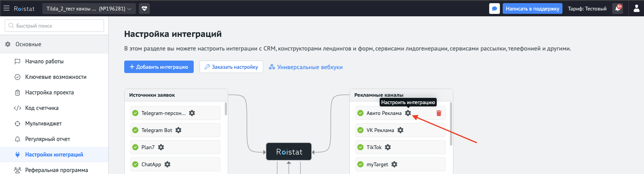Image resolution: width=644 pixels, height=174 pixels.
Task: Click the central Roistat node
Action: [x=289, y=151]
